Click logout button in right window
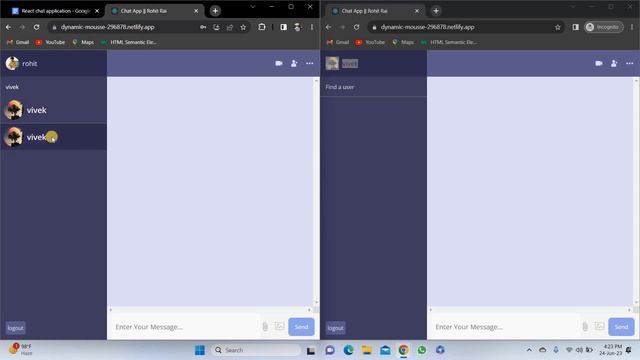Screen dimensions: 640x360 (x=336, y=328)
